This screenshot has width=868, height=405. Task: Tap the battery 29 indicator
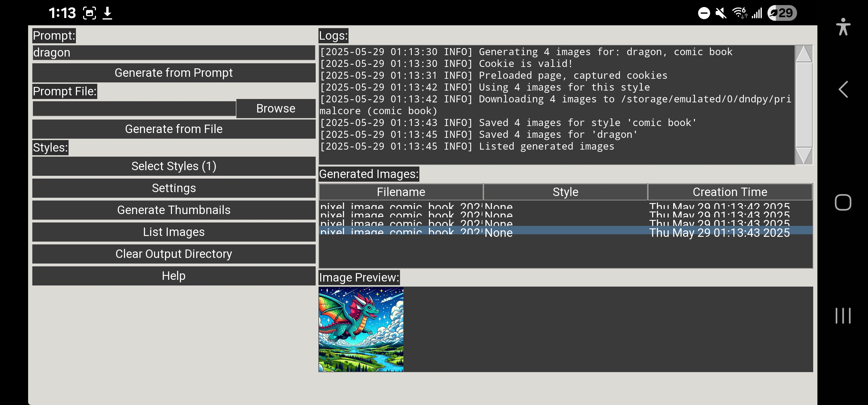[x=782, y=13]
